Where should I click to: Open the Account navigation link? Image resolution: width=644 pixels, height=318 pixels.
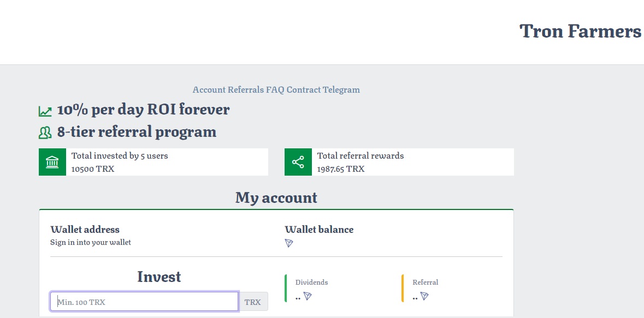pyautogui.click(x=209, y=89)
